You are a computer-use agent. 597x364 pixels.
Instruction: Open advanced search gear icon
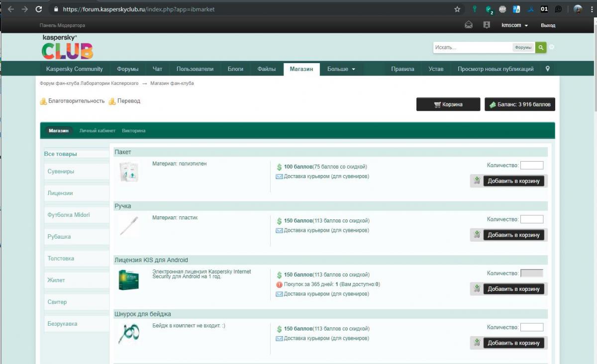pyautogui.click(x=552, y=47)
